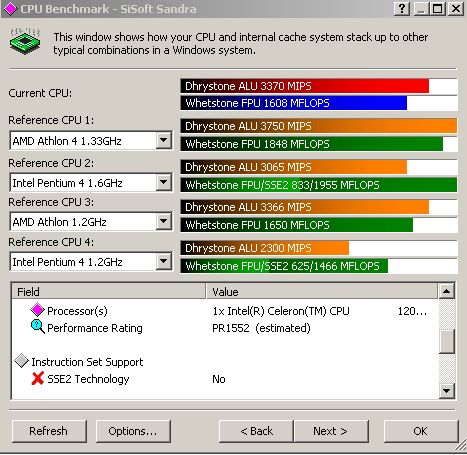Click the Value column header
The height and width of the screenshot is (455, 467).
click(x=322, y=292)
